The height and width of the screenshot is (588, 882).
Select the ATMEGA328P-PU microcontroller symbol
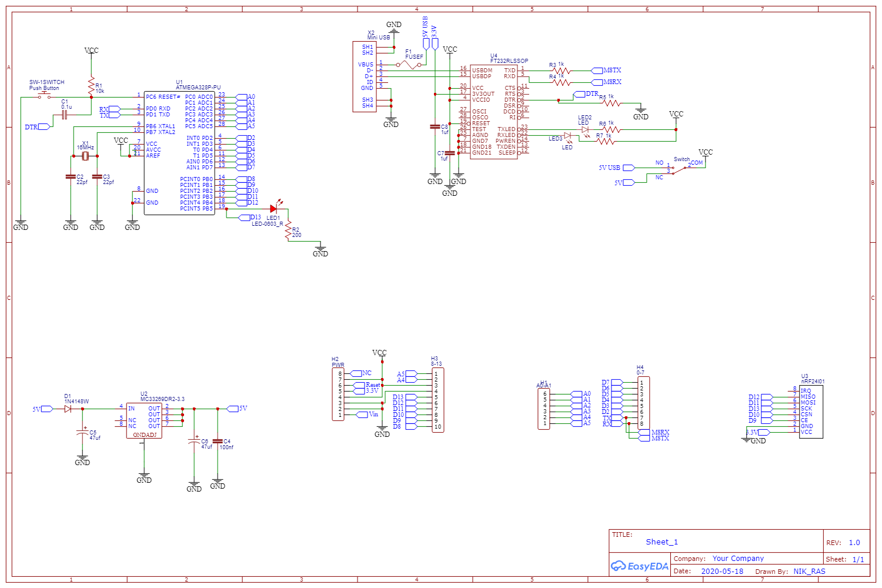(x=179, y=153)
